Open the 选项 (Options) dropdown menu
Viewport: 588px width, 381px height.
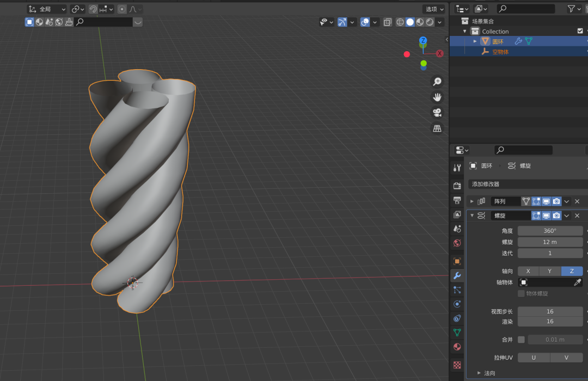tap(434, 9)
